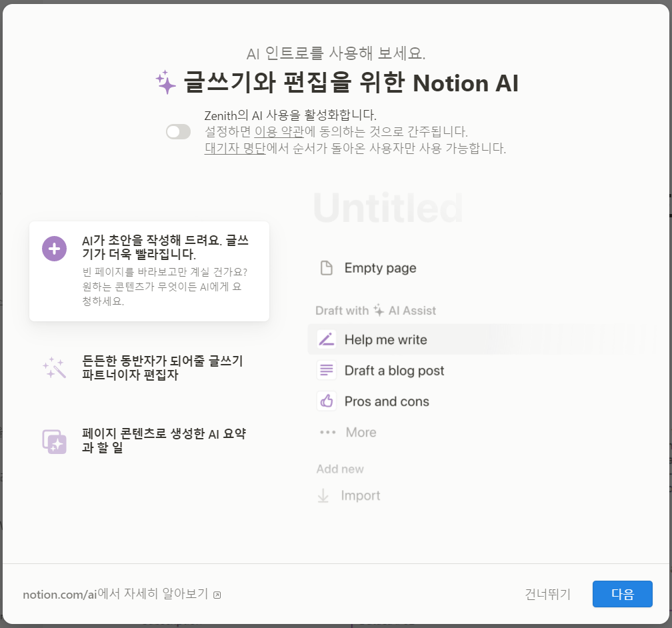672x628 pixels.
Task: Click the Draft a blog post lines icon
Action: click(327, 371)
